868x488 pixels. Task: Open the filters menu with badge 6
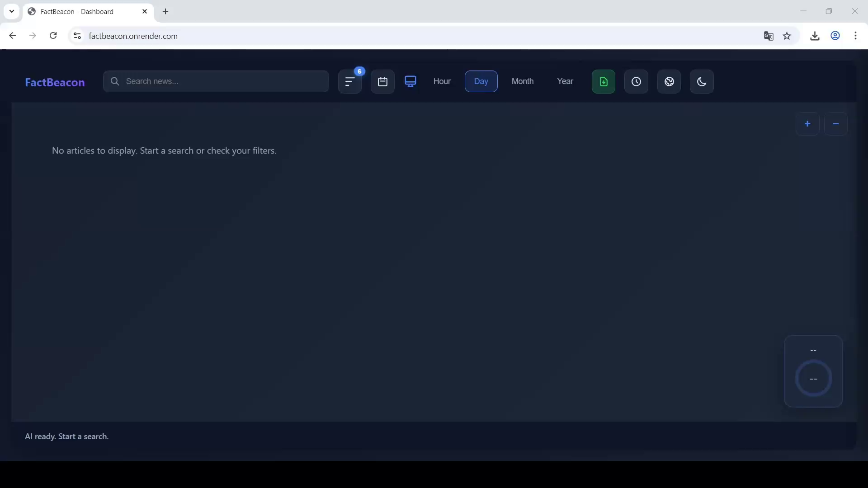349,82
